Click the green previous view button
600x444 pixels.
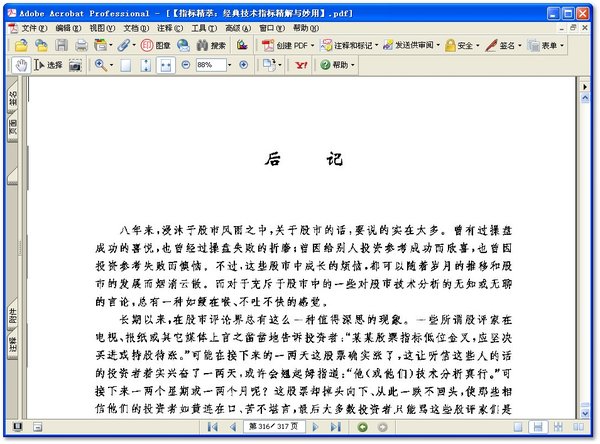point(362,427)
